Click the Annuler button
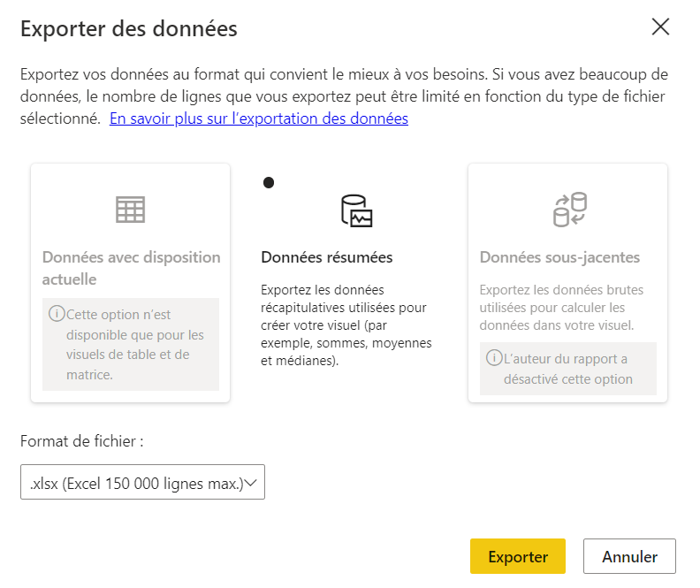Screen dimensions: 700x588 [x=629, y=556]
